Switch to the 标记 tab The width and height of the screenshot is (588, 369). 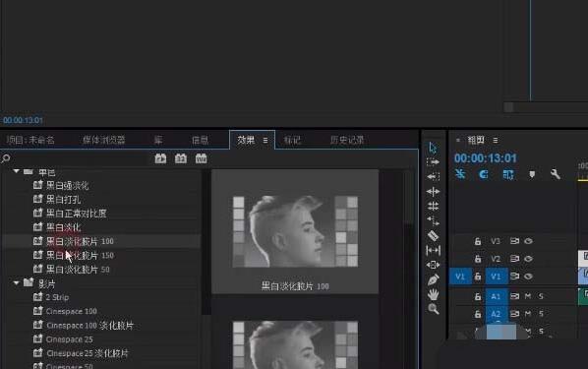[292, 141]
